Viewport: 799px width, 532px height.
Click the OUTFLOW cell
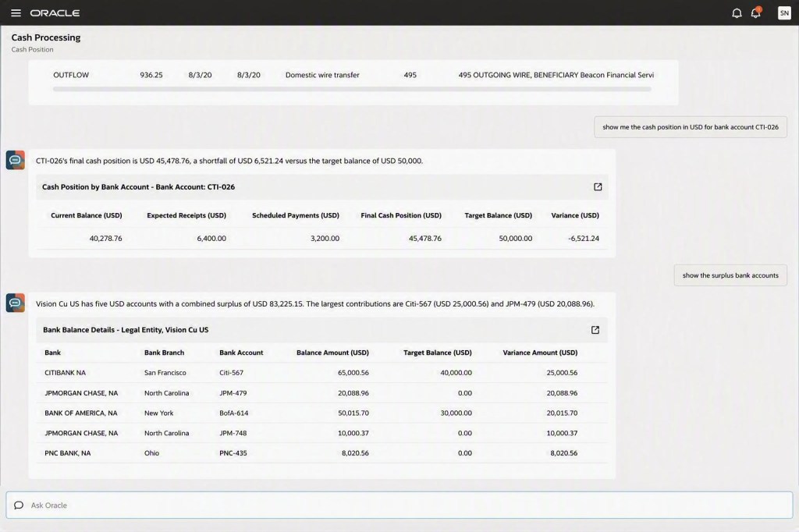tap(71, 75)
